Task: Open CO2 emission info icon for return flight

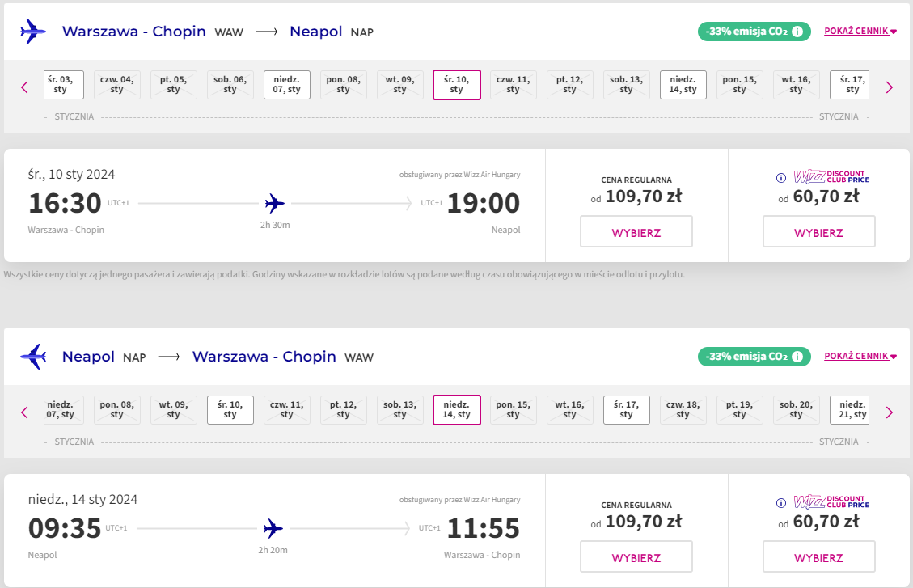Action: pos(797,357)
